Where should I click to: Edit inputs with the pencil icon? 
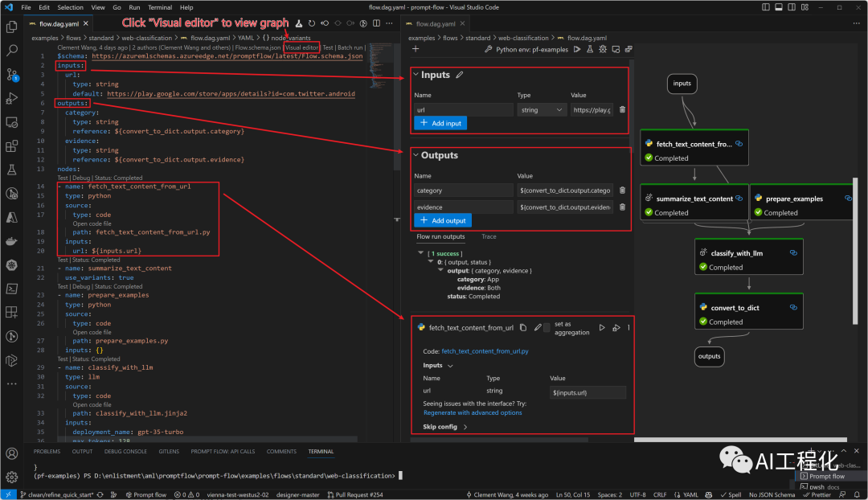(460, 75)
